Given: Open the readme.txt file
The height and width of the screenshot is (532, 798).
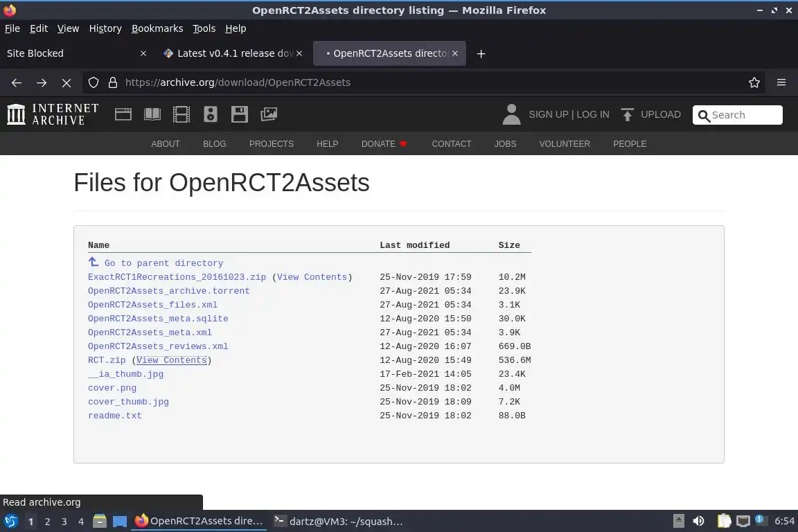Looking at the screenshot, I should [114, 416].
